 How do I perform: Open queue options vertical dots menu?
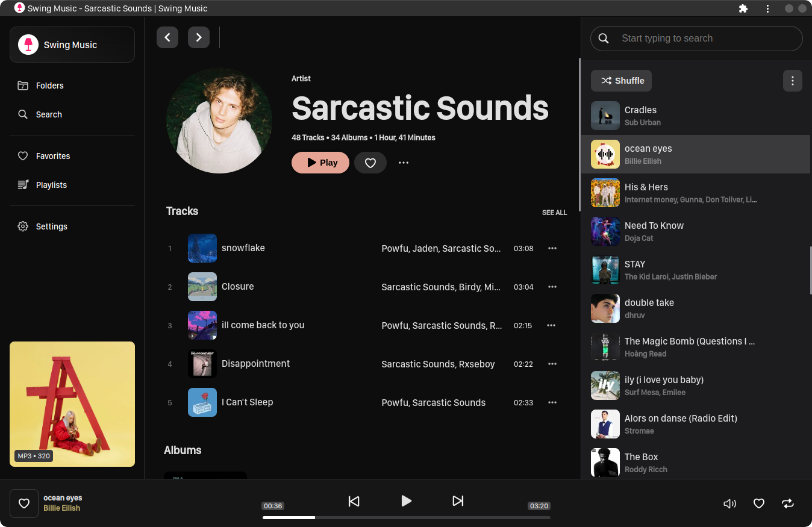coord(793,81)
